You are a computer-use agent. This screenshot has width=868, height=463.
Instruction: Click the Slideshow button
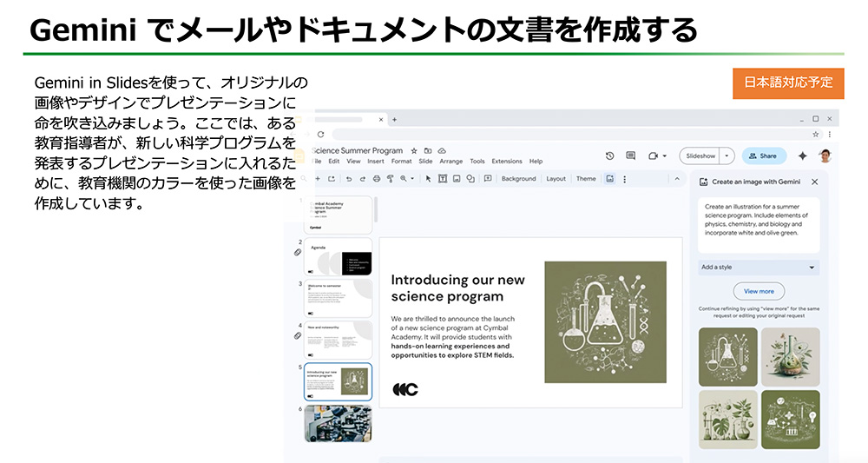click(700, 156)
